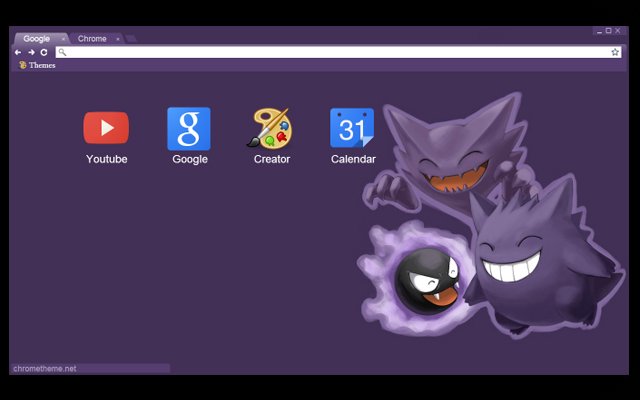Click the magnifier icon in address bar
The width and height of the screenshot is (640, 400).
point(62,52)
